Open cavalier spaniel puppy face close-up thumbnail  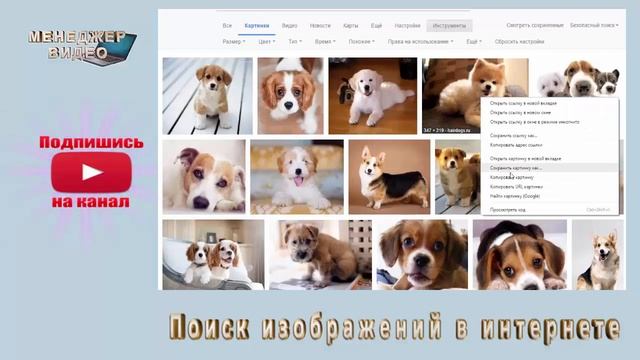(x=290, y=96)
